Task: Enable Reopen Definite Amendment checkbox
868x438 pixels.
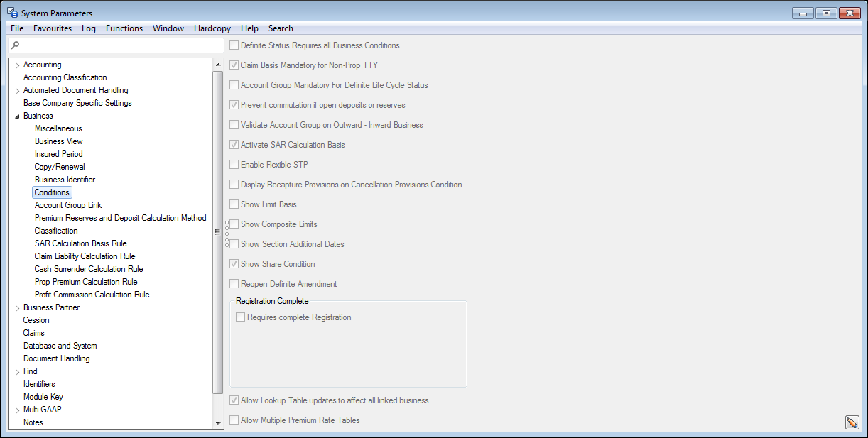Action: (234, 284)
